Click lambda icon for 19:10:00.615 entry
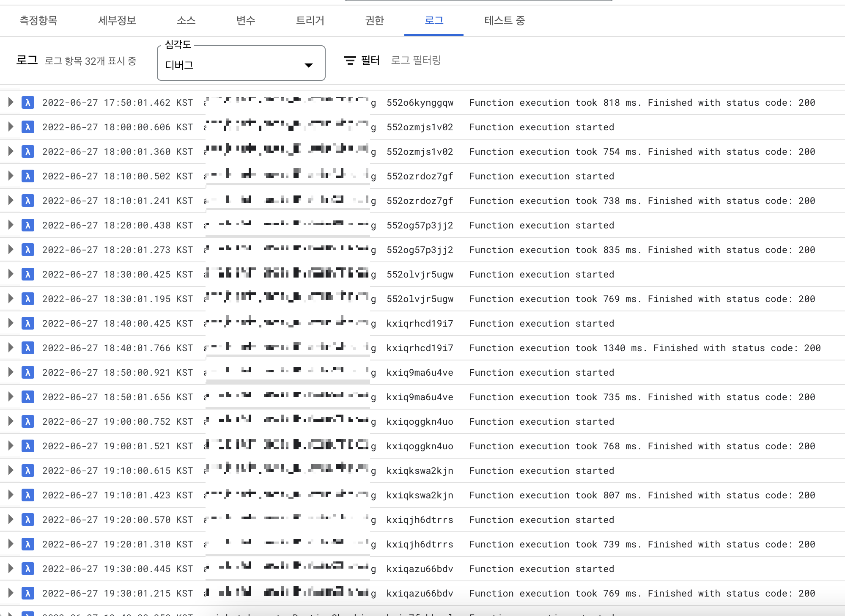This screenshot has height=616, width=845. click(28, 470)
